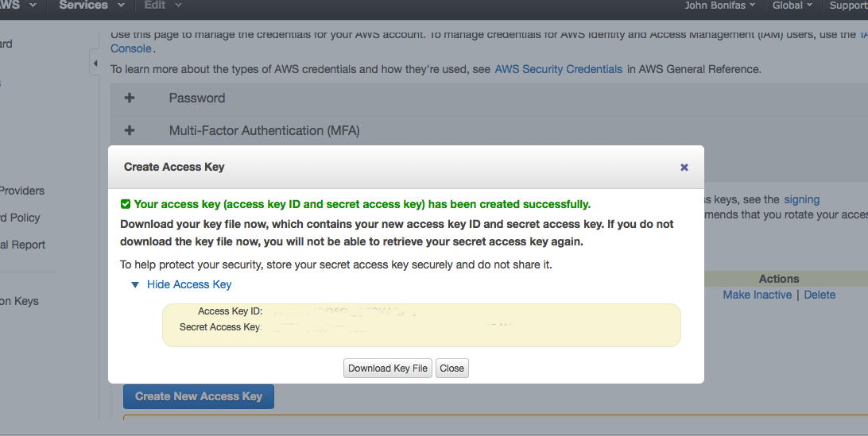Expand Multi-Factor Authentication plus icon
This screenshot has width=868, height=436.
pyautogui.click(x=130, y=130)
